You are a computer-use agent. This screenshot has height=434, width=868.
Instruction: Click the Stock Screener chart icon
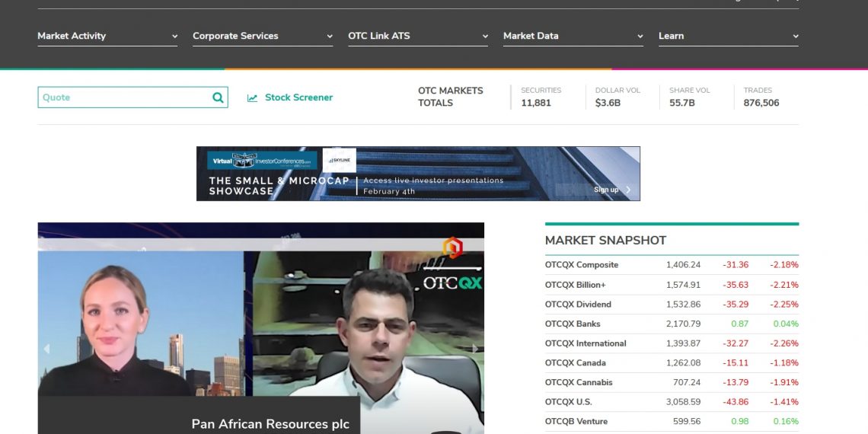click(x=253, y=98)
